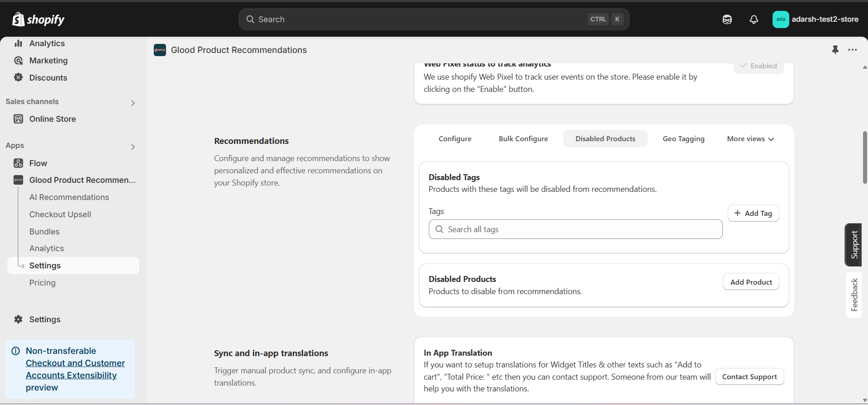Click the magnifier in tags search

439,229
